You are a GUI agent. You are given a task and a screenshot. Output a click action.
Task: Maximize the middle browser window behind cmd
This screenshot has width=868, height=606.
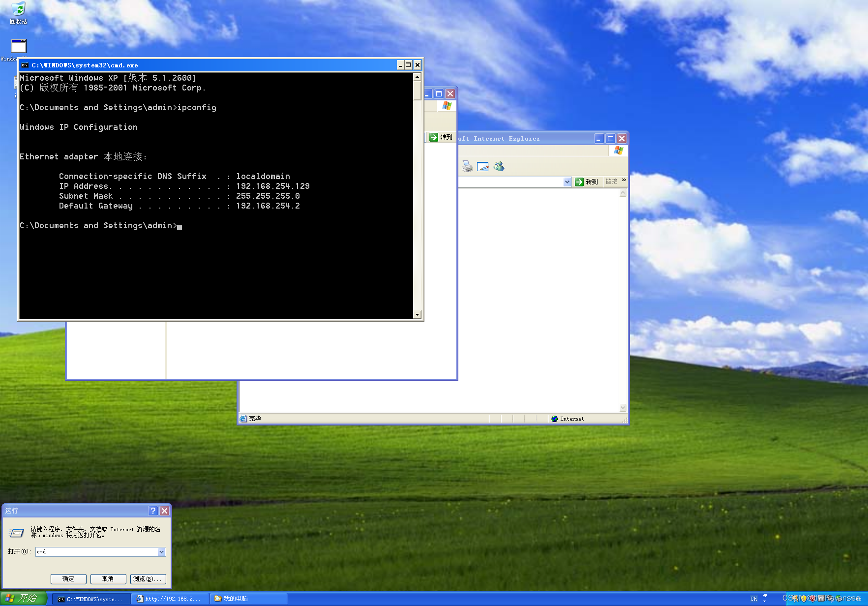click(x=439, y=93)
